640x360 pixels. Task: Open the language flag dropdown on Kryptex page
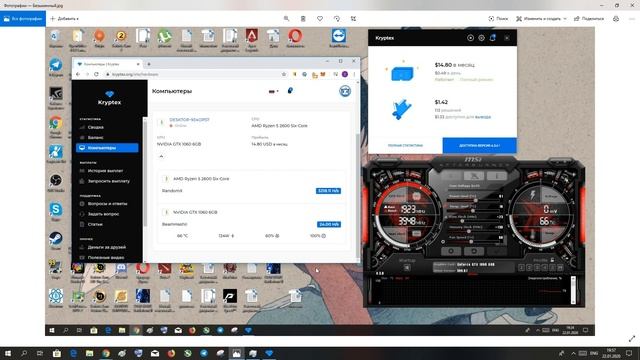coord(273,91)
